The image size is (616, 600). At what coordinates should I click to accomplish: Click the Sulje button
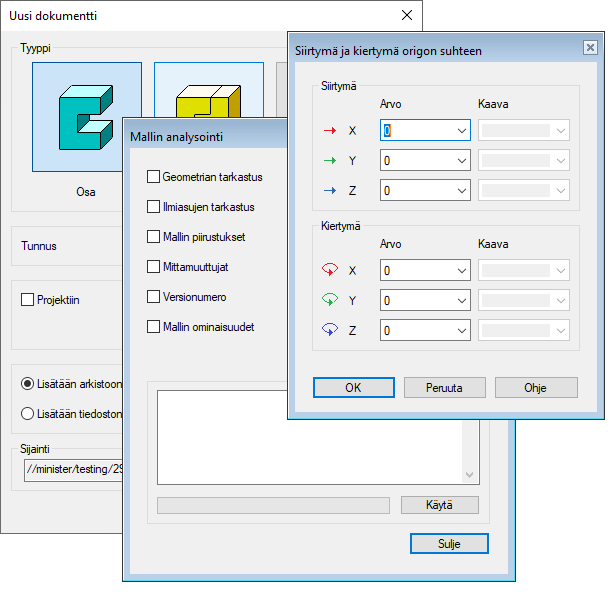pyautogui.click(x=449, y=543)
